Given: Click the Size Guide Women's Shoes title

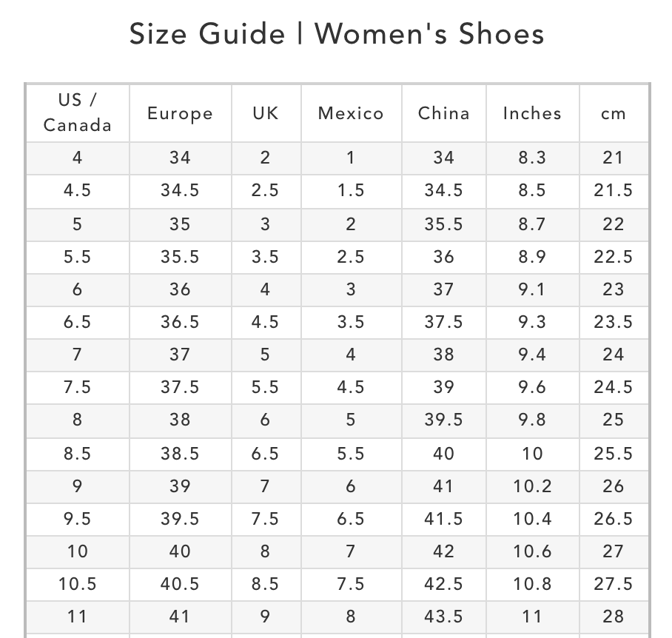Looking at the screenshot, I should 337,34.
